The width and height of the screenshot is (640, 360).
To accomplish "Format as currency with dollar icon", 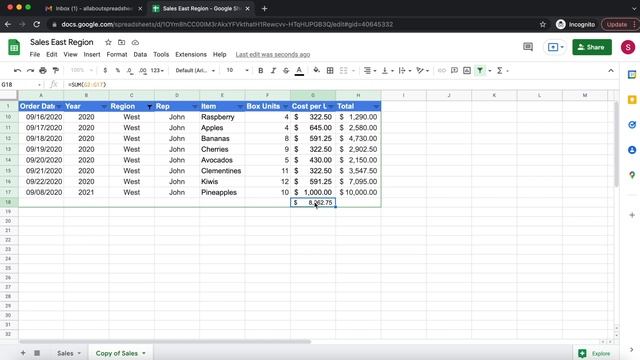I will [x=105, y=71].
